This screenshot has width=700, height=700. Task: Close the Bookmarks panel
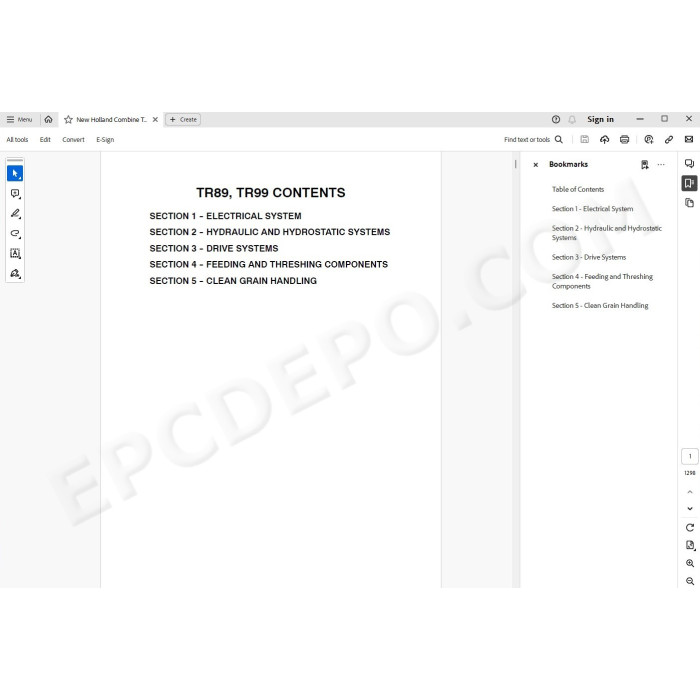536,165
